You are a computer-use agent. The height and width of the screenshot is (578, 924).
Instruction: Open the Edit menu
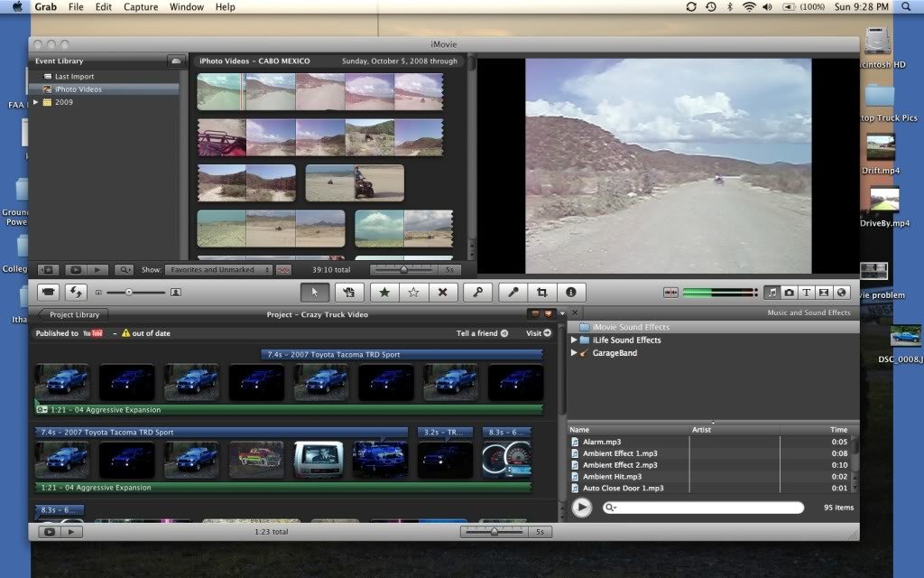click(x=103, y=7)
